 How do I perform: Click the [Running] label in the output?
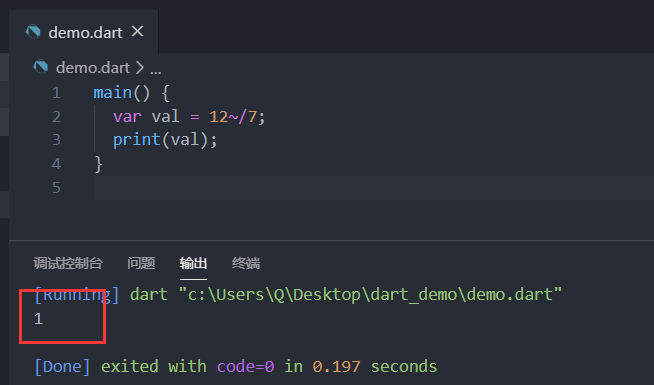pos(77,294)
